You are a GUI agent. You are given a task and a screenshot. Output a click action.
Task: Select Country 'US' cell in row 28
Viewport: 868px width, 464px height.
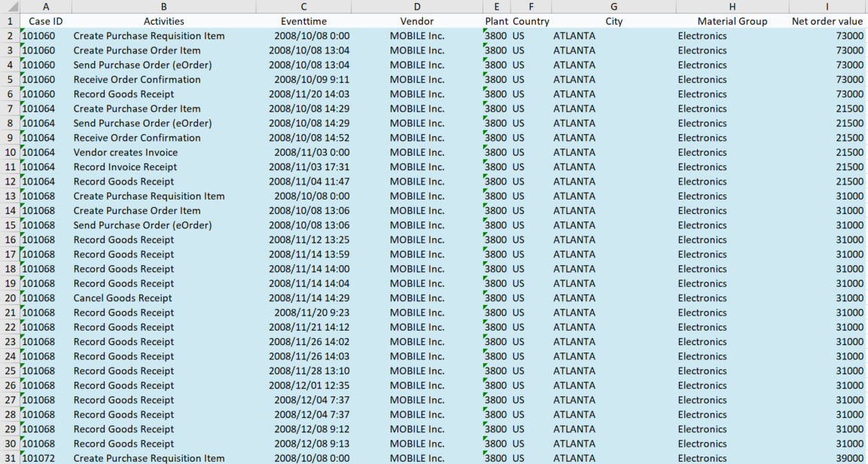coord(531,414)
